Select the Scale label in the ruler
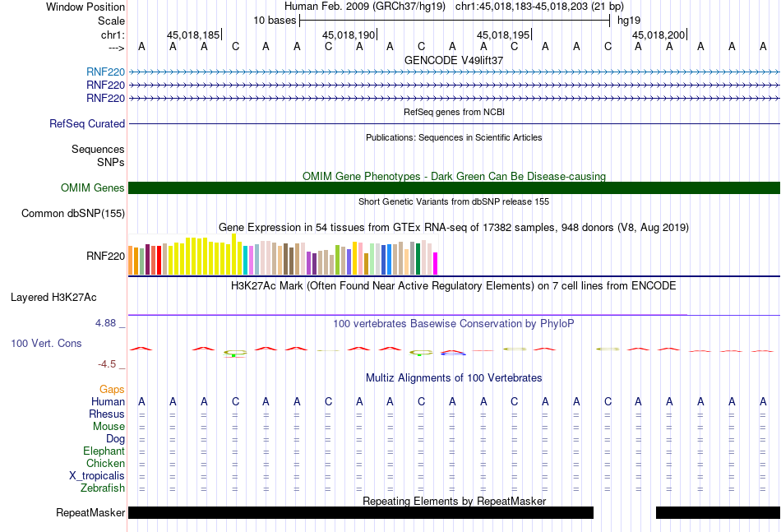This screenshot has width=781, height=532. [x=111, y=21]
